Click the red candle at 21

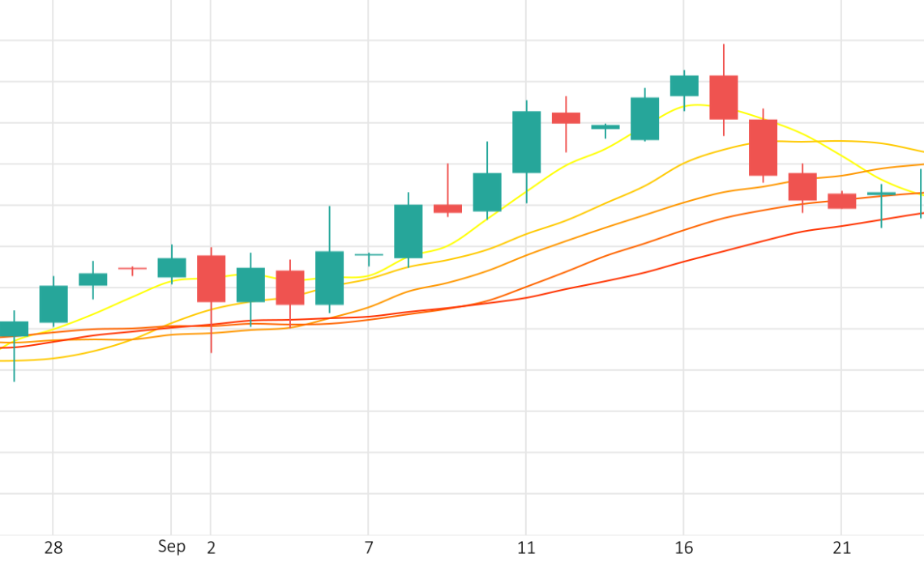(x=841, y=201)
